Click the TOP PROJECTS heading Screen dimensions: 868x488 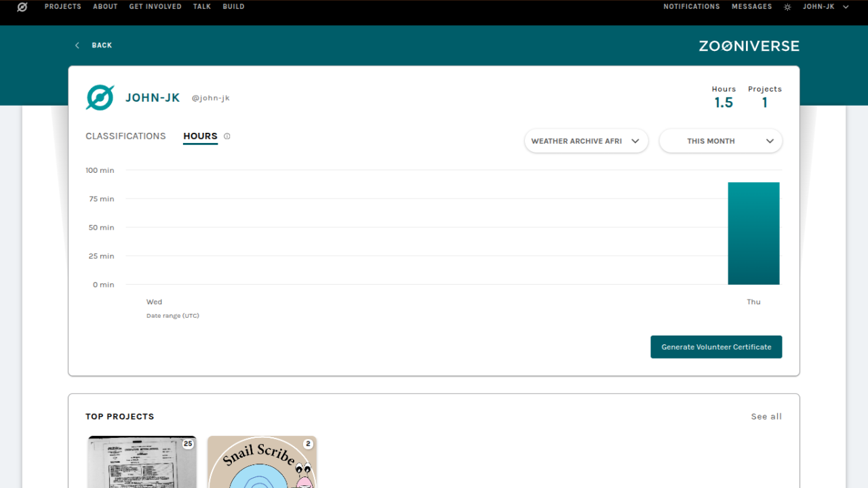120,417
